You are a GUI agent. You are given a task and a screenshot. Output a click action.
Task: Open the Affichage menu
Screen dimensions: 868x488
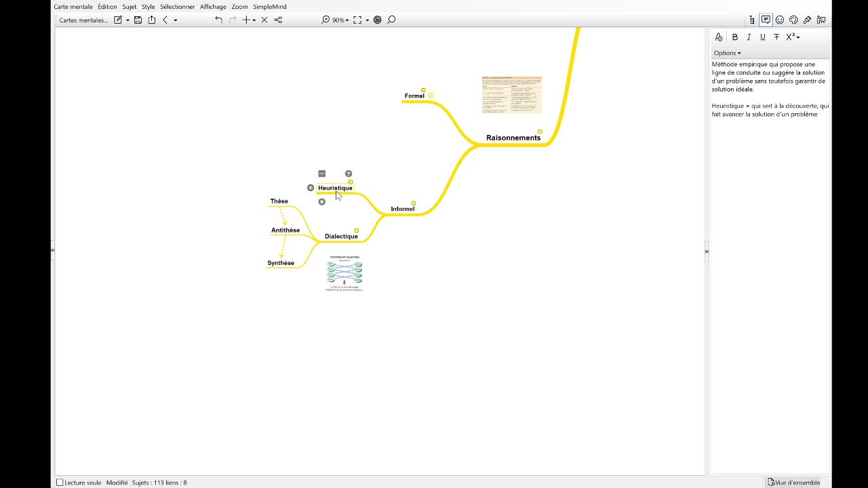pyautogui.click(x=213, y=7)
